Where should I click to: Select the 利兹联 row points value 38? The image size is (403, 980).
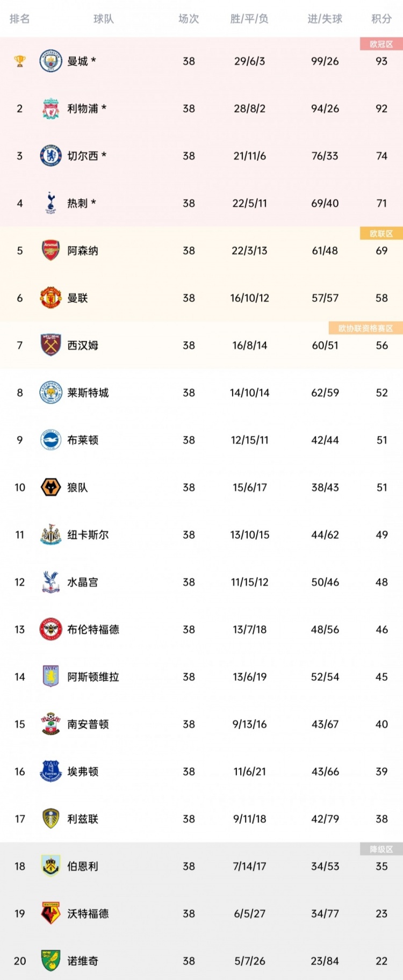coord(382,819)
